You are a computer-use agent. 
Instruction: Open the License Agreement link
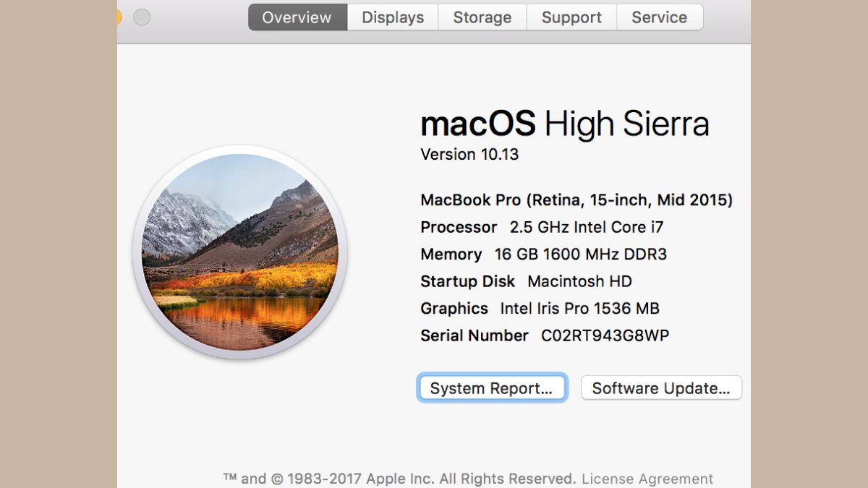click(647, 479)
